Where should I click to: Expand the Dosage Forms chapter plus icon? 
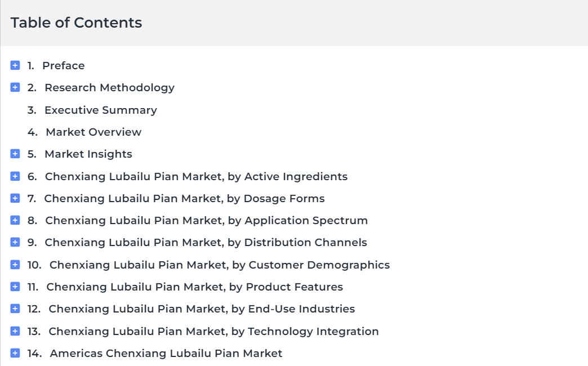coord(15,198)
